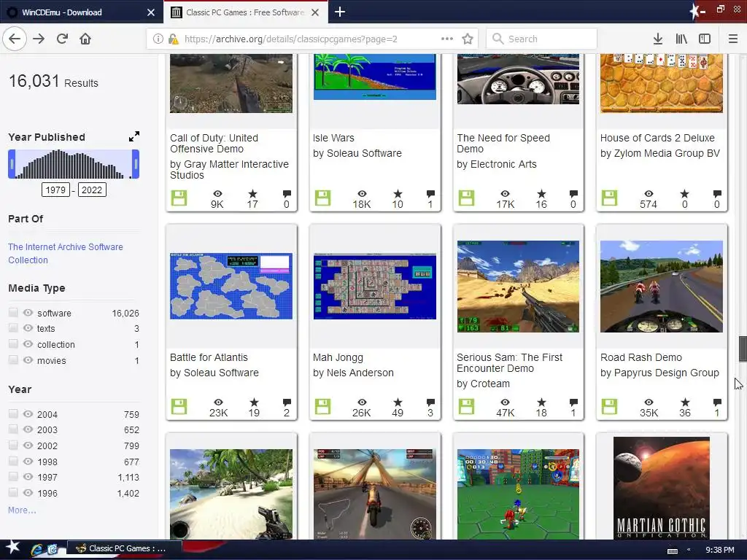
Task: Check the year 1998 filter checkbox
Action: pyautogui.click(x=13, y=461)
